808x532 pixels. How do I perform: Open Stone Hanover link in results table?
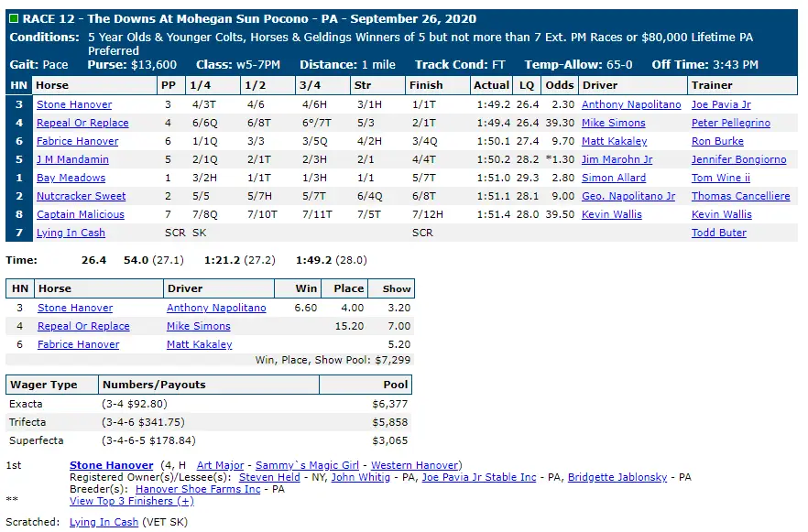[74, 104]
